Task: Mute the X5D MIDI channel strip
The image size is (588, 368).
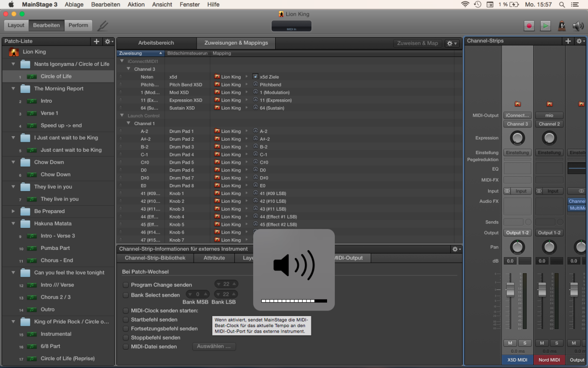Action: click(x=510, y=343)
